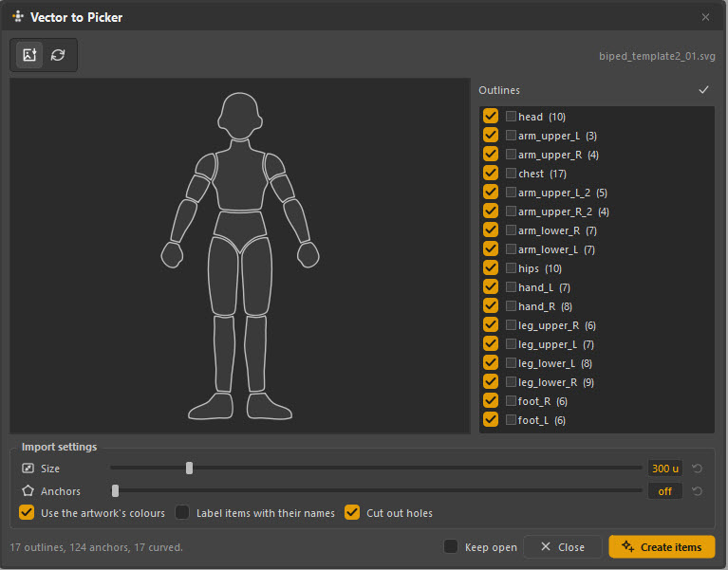728x570 pixels.
Task: Click the check-all tick beside Outlines
Action: 704,90
